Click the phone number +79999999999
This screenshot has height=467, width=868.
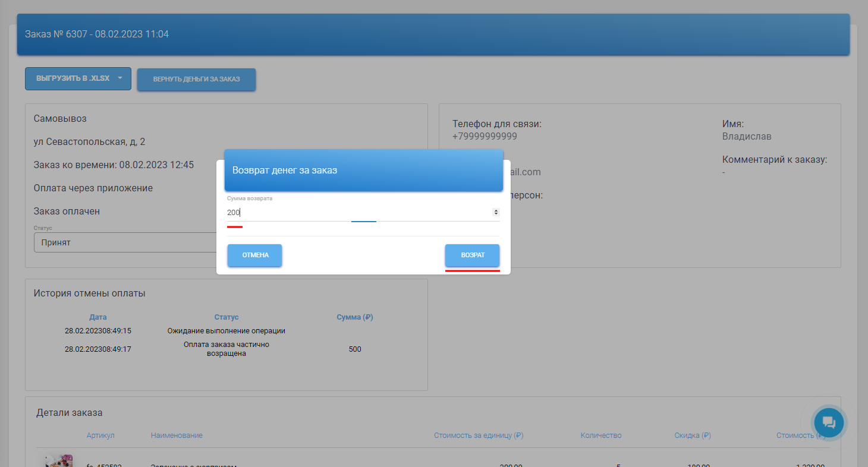pyautogui.click(x=485, y=136)
